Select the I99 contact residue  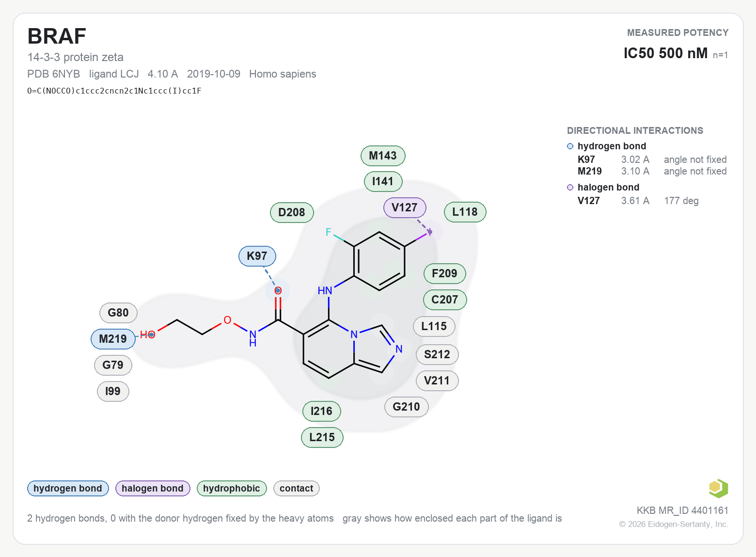coord(113,391)
